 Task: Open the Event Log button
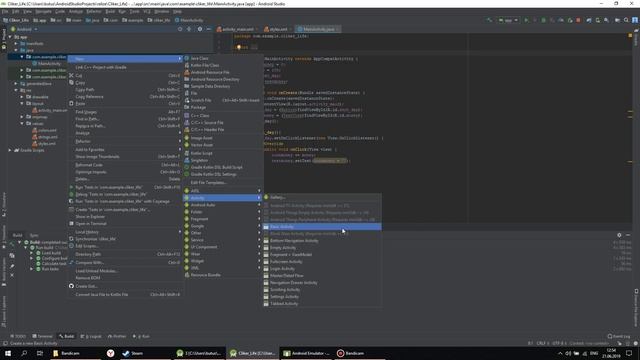point(619,336)
